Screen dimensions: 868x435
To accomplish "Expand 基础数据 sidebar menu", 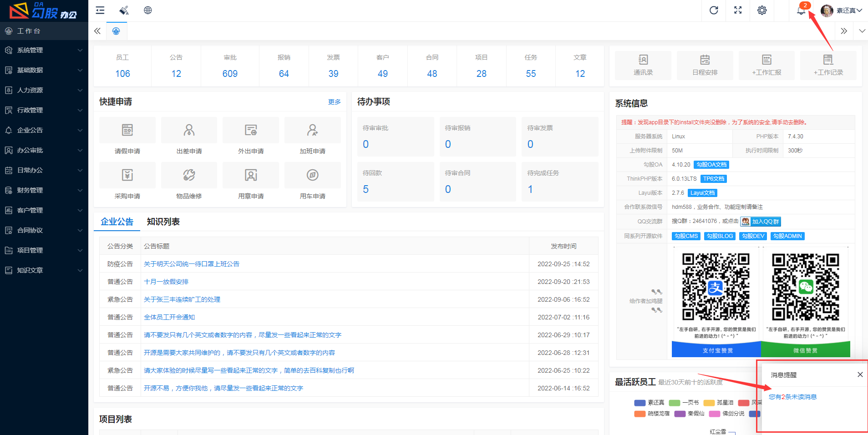I will click(44, 70).
